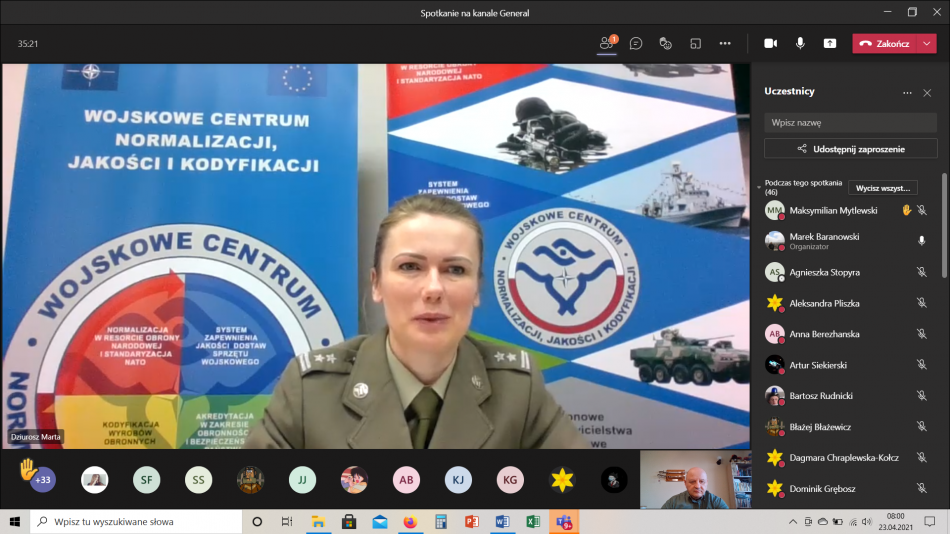Collapse the Podczas tego spotkania section
The height and width of the screenshot is (534, 950).
pos(759,187)
